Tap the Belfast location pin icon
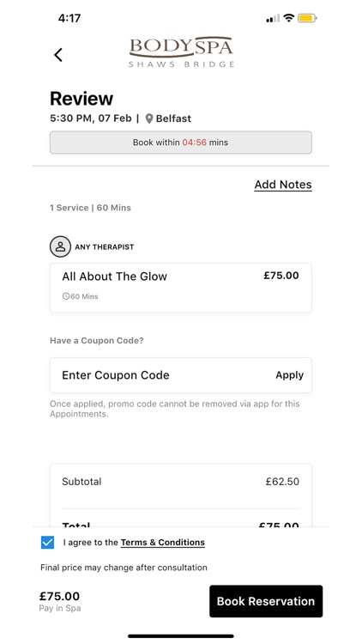The height and width of the screenshot is (644, 362). pos(149,118)
